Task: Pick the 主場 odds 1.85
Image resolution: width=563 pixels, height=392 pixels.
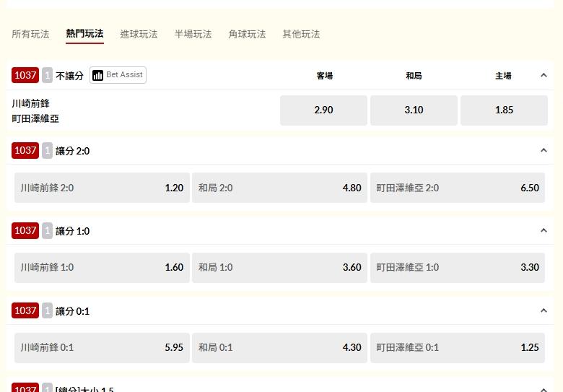Action: [504, 110]
